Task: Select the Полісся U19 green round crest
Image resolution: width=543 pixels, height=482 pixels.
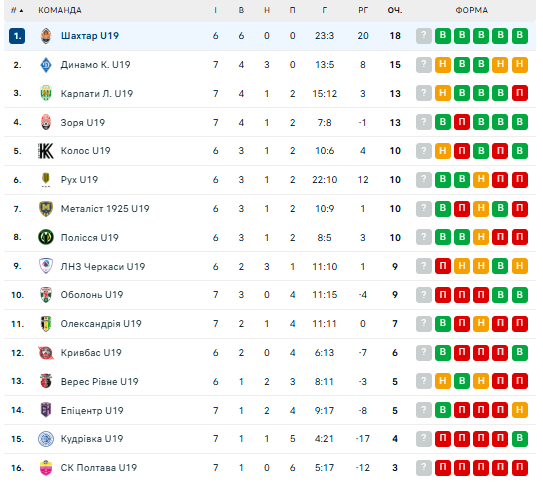Action: 46,238
